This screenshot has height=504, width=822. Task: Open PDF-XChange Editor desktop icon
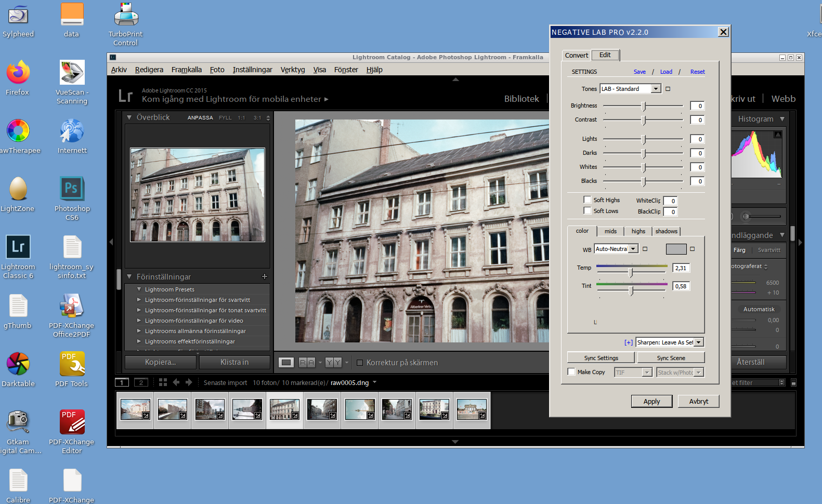(72, 432)
